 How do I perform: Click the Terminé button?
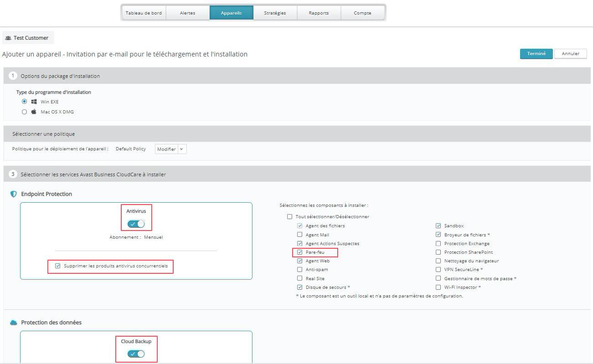536,54
